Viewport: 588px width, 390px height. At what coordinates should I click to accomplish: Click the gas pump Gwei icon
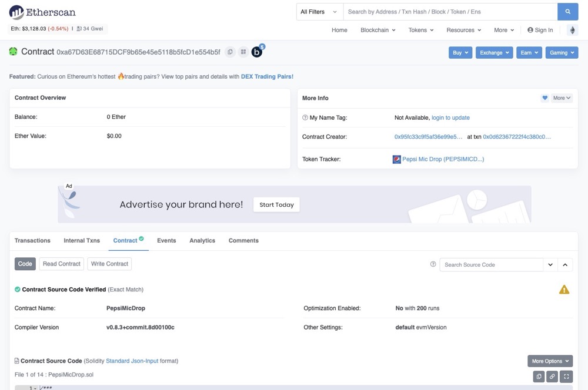(x=79, y=28)
